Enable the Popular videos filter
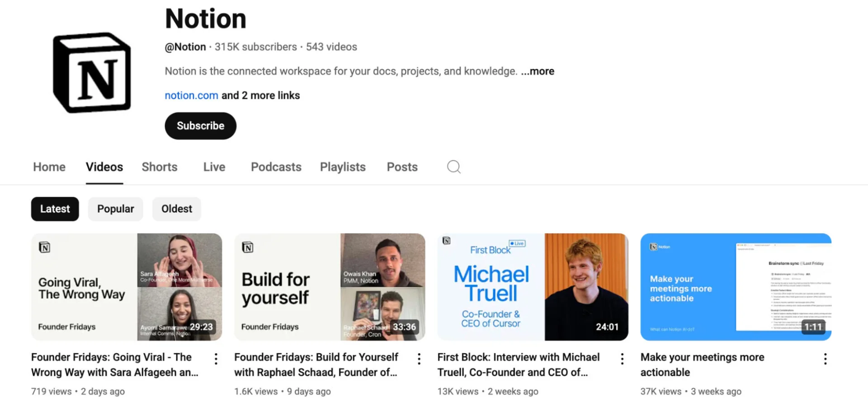The height and width of the screenshot is (410, 868). coord(115,209)
